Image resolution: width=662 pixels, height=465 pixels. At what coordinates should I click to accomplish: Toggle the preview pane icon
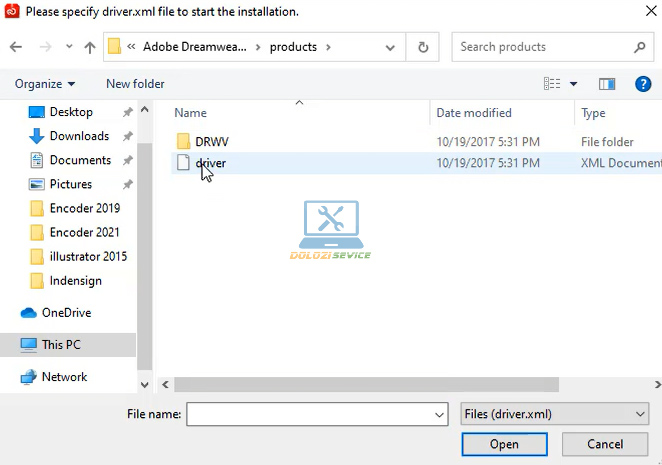click(607, 84)
